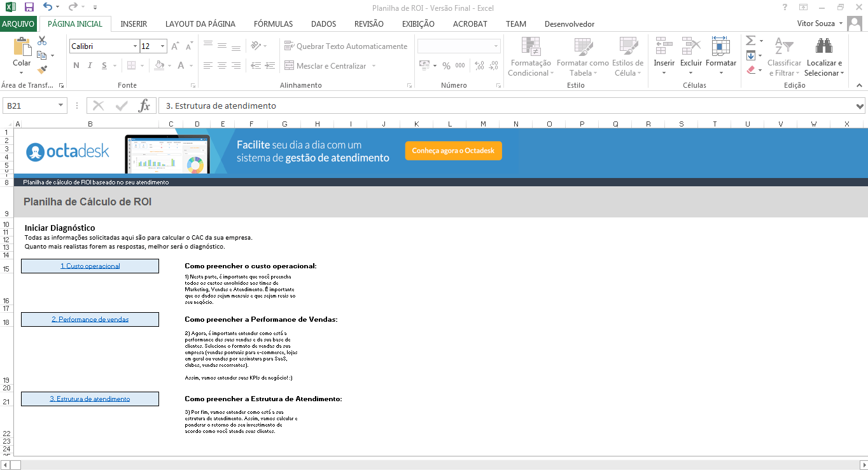868x473 pixels.
Task: Toggle Quebrar Texto Automaticamente
Action: point(346,46)
